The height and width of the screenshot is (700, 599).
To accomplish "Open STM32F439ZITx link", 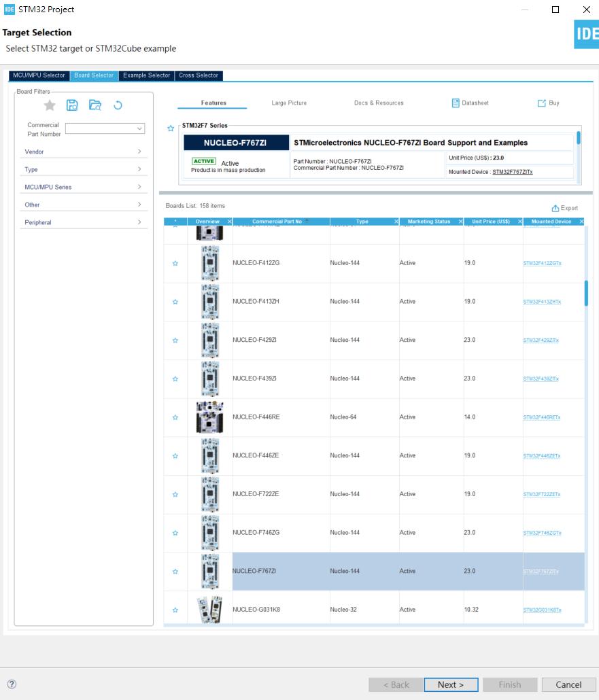I will tap(541, 379).
